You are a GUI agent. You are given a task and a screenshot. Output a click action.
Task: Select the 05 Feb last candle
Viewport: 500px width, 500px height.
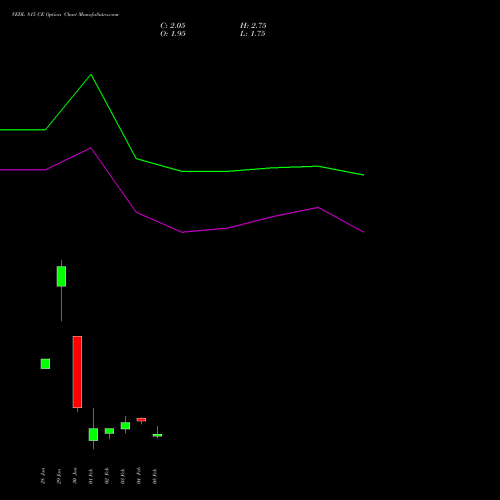click(x=157, y=435)
